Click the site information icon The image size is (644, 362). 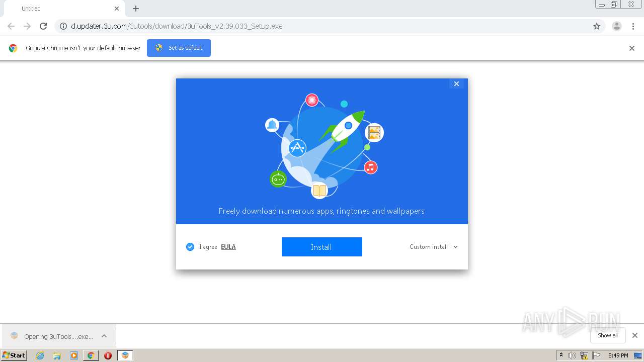click(x=63, y=26)
